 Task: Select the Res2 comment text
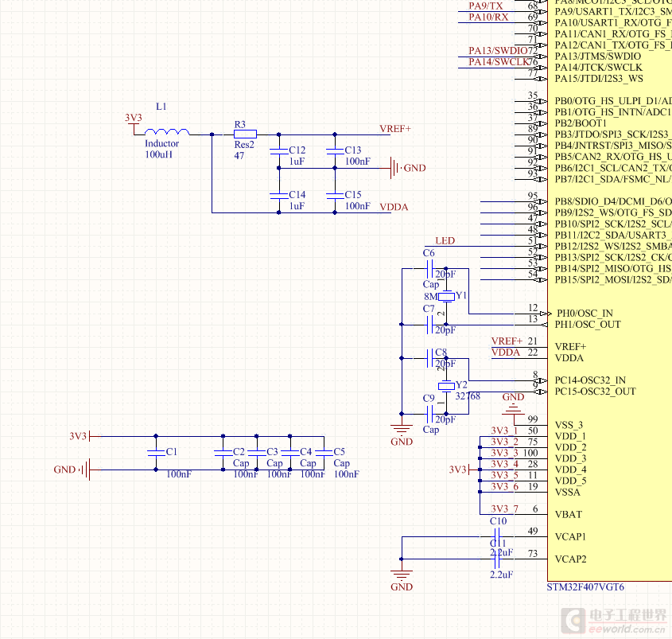244,145
